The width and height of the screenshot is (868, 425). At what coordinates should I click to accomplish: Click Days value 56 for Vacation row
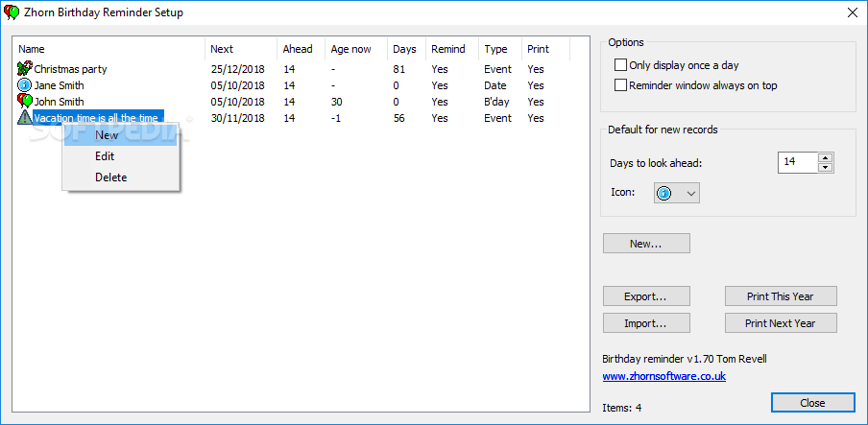click(398, 118)
